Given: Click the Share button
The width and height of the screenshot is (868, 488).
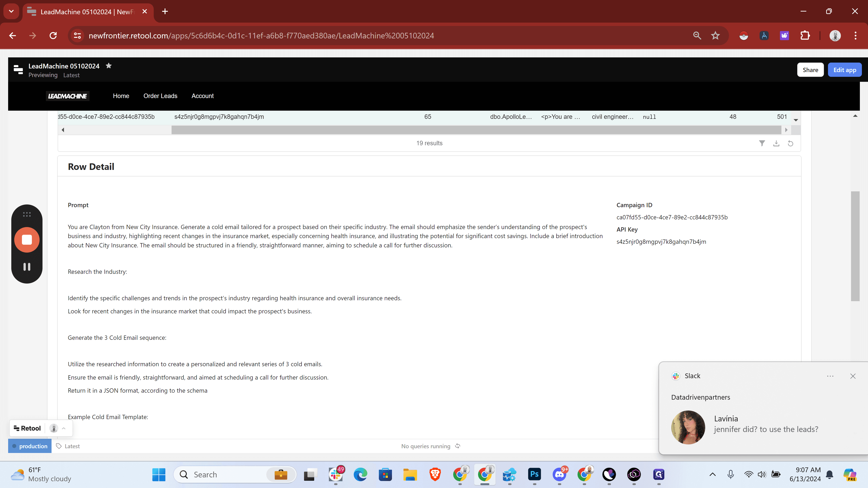Looking at the screenshot, I should (x=810, y=70).
